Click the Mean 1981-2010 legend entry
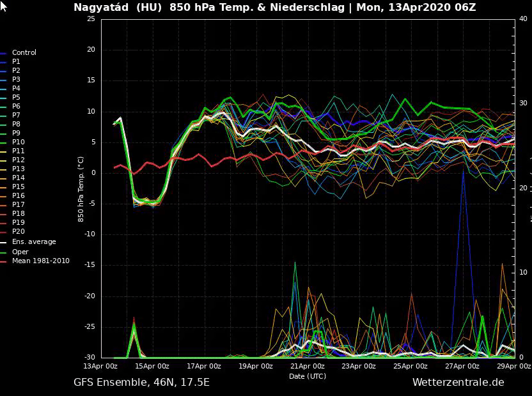The height and width of the screenshot is (396, 532). pos(40,261)
